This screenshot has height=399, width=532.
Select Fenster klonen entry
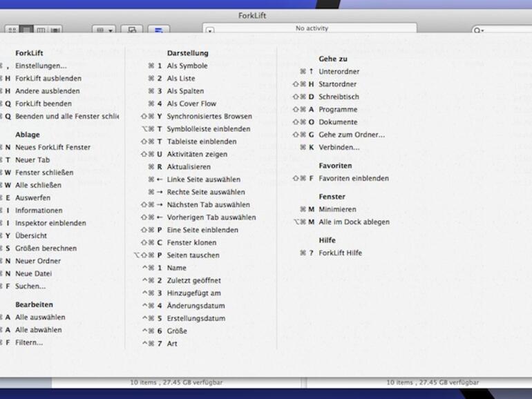point(191,243)
